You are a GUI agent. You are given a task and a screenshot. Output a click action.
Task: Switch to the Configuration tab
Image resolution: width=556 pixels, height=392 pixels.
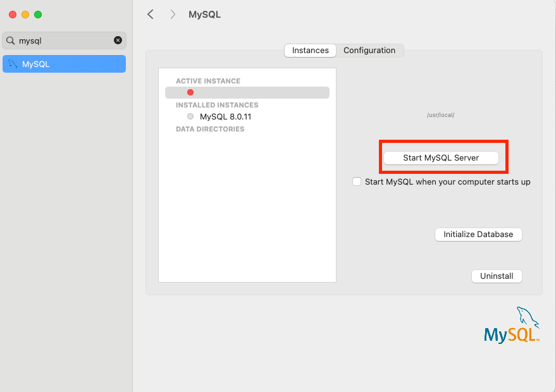[x=369, y=51]
